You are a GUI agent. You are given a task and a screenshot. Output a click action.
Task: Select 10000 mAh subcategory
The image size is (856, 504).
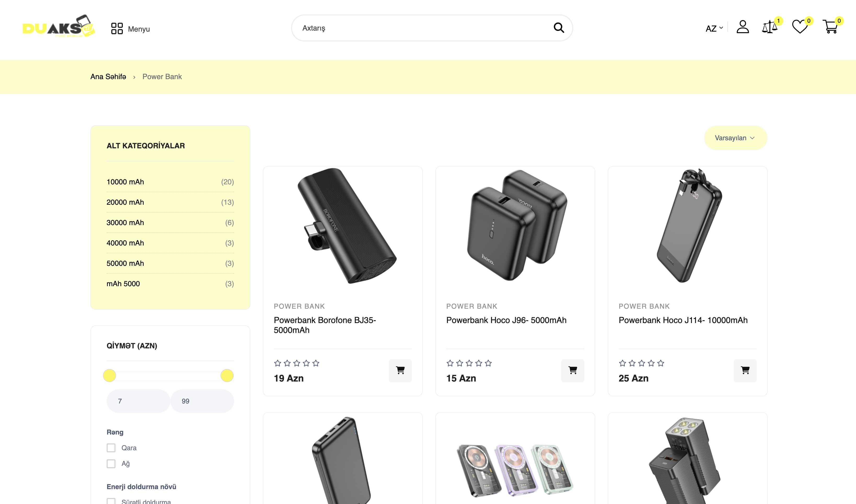click(x=125, y=182)
